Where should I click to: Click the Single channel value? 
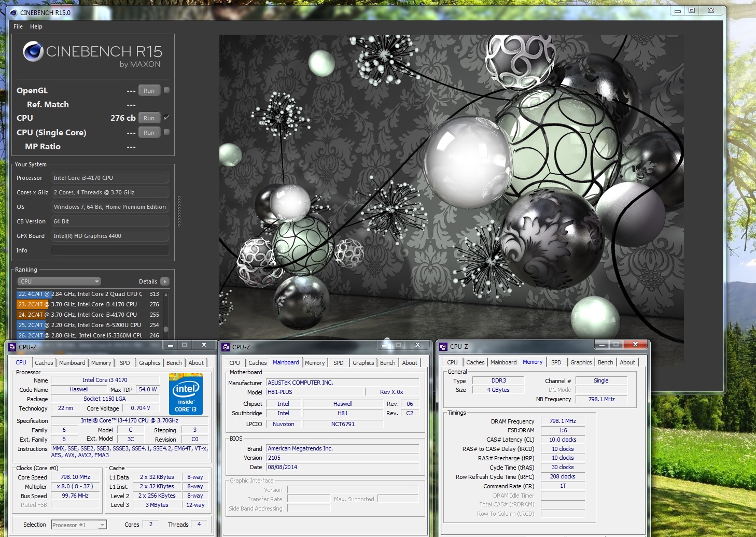(x=601, y=380)
